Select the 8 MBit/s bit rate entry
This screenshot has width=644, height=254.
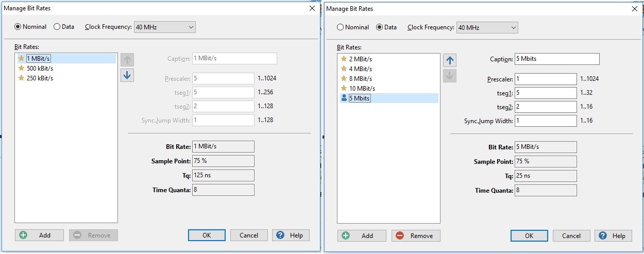pos(388,78)
